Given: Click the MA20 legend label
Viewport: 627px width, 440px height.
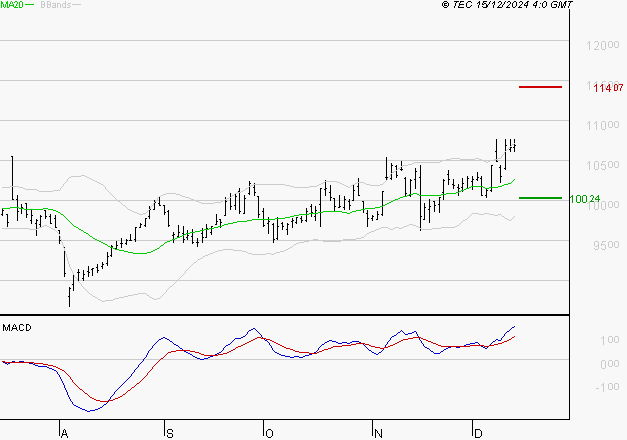Looking at the screenshot, I should point(12,5).
